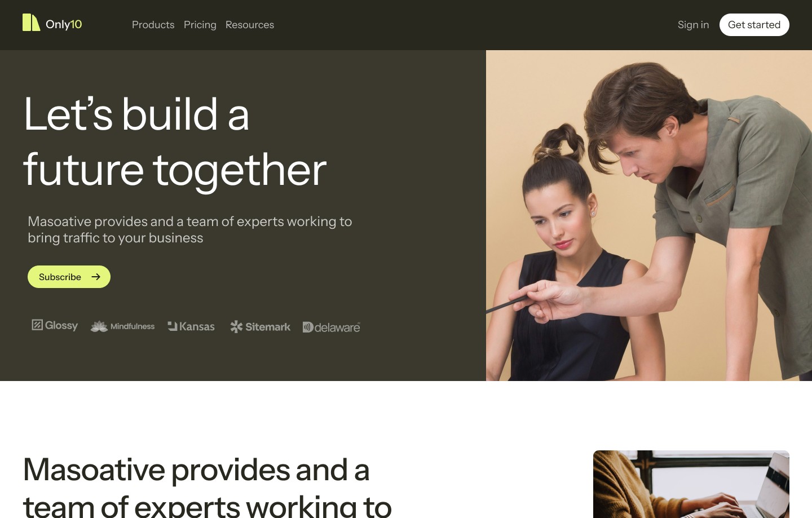Click the Subscribe button label
The image size is (812, 518).
[60, 277]
